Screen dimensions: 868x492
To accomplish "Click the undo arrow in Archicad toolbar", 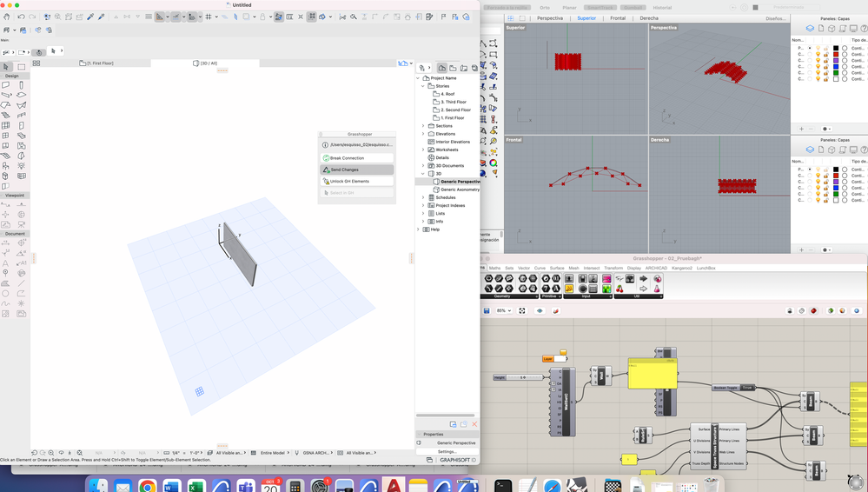I will tap(22, 17).
